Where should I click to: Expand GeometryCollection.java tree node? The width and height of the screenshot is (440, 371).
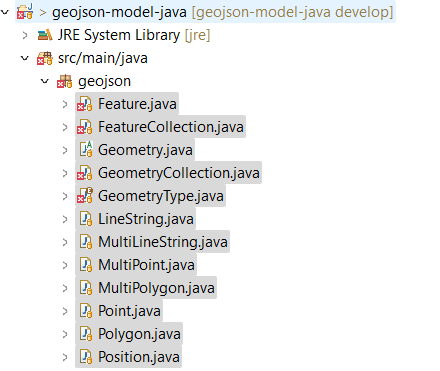(65, 173)
